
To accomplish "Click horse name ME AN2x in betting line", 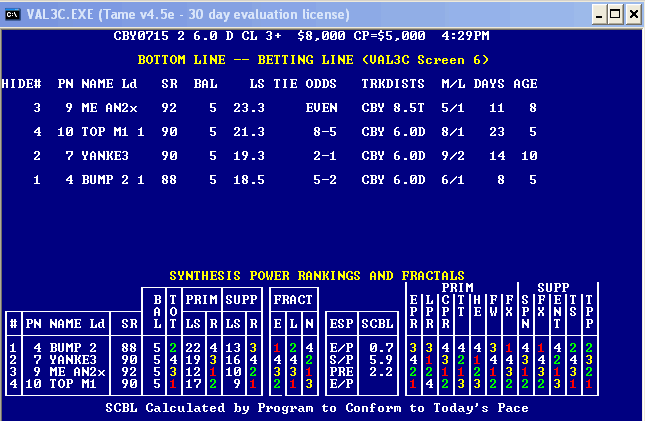I will point(109,108).
